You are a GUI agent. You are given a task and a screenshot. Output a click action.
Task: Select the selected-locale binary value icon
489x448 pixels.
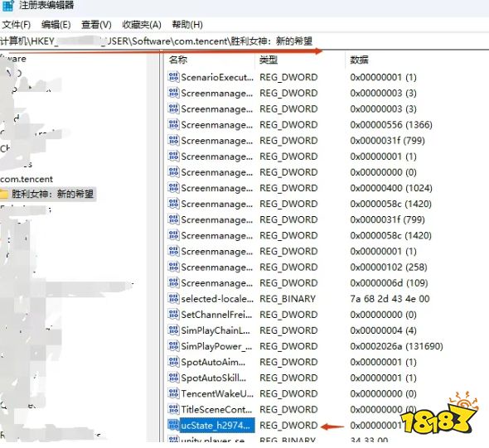(173, 298)
